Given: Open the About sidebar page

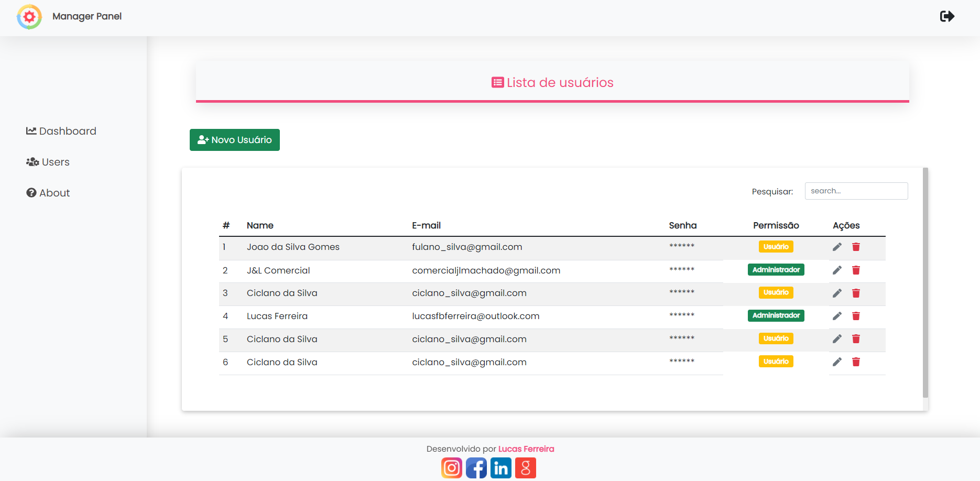Looking at the screenshot, I should (48, 192).
